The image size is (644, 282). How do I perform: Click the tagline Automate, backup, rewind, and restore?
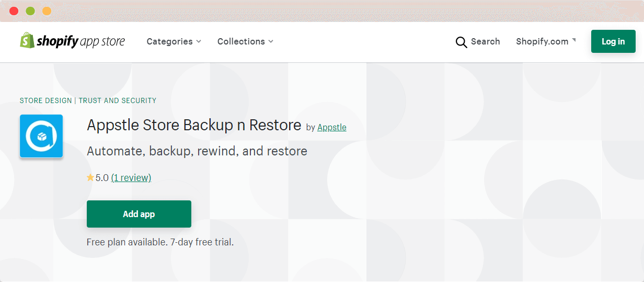(197, 152)
